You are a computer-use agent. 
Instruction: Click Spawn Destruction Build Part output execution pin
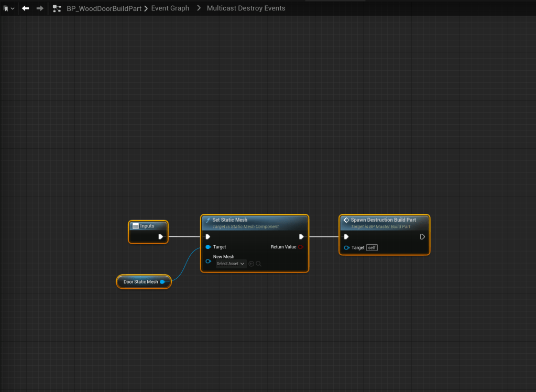pos(422,237)
